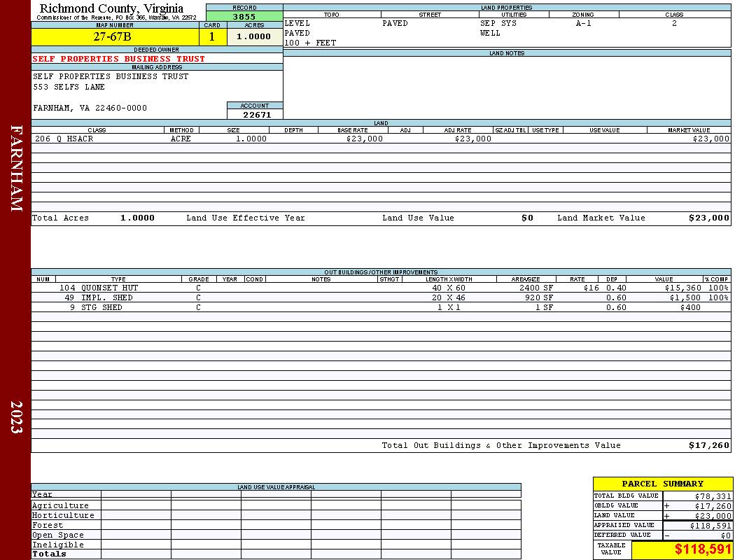Click the Land Market Value $23,000 total
735x560 pixels.
point(709,218)
